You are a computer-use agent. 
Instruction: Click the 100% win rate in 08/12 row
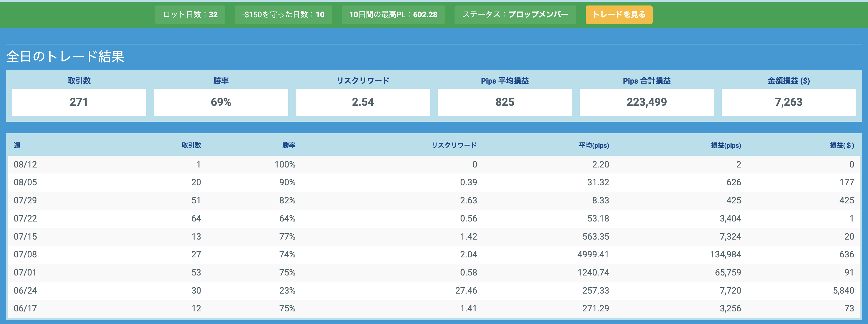(x=285, y=164)
